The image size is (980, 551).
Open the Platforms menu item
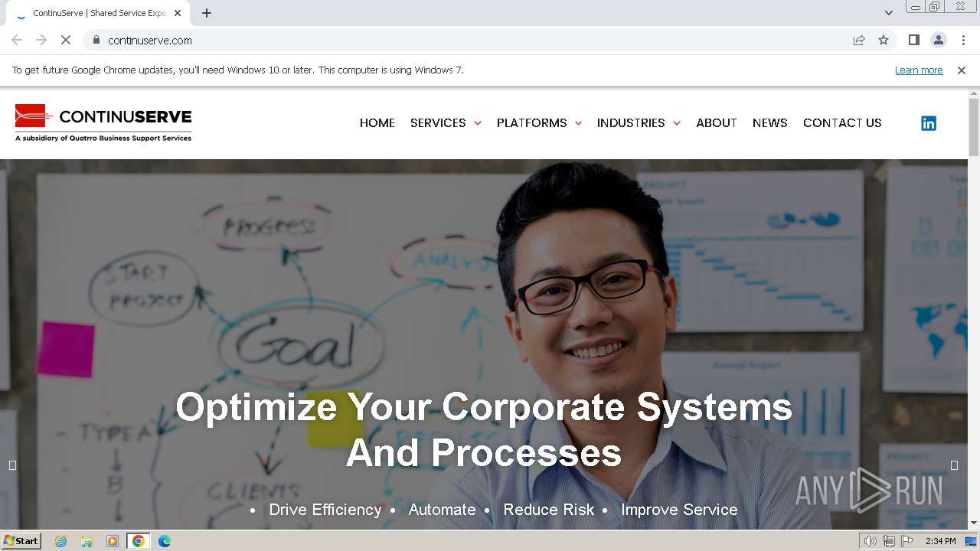tap(531, 123)
